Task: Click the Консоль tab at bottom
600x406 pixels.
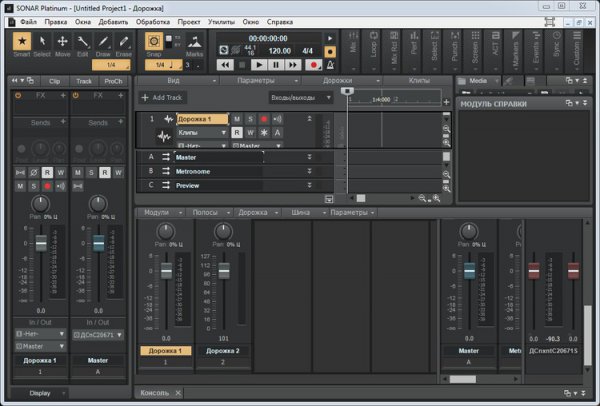Action: pyautogui.click(x=155, y=393)
